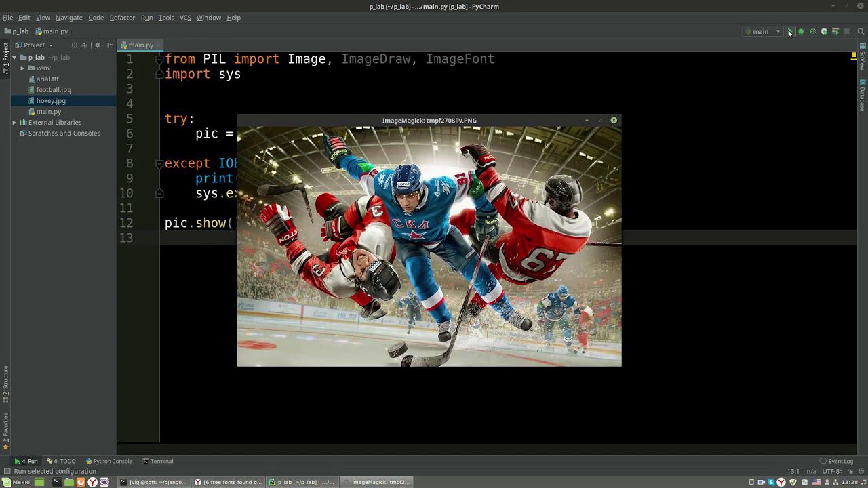This screenshot has width=868, height=488.
Task: Close the ImageMagick preview window
Action: (x=614, y=121)
